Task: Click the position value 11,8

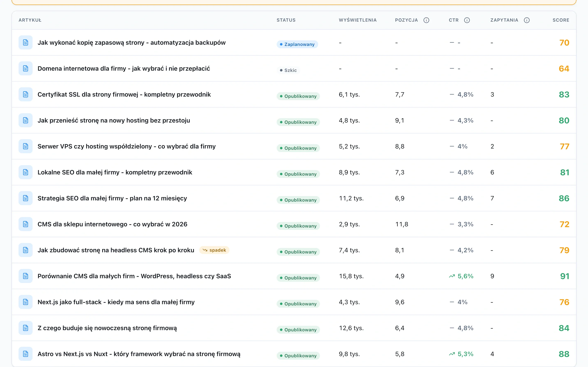Action: [402, 224]
